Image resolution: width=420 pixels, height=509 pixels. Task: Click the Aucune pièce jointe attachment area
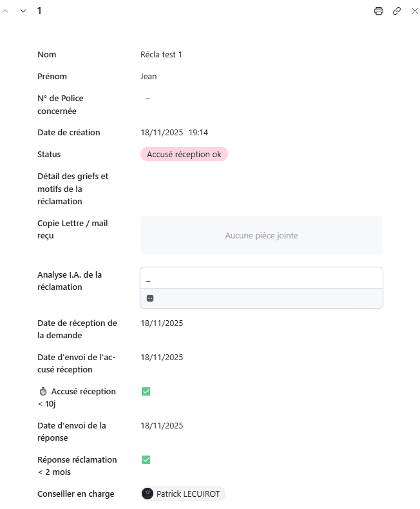coord(261,235)
